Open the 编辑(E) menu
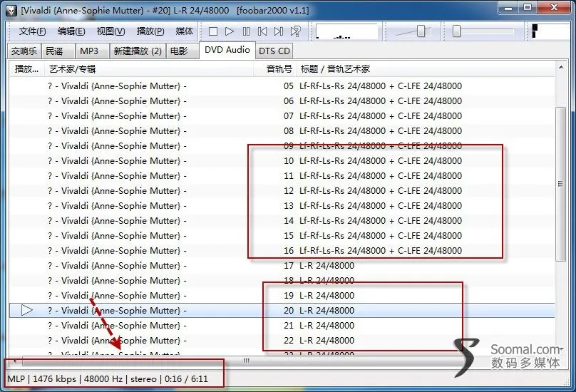The height and width of the screenshot is (392, 576). 71,31
